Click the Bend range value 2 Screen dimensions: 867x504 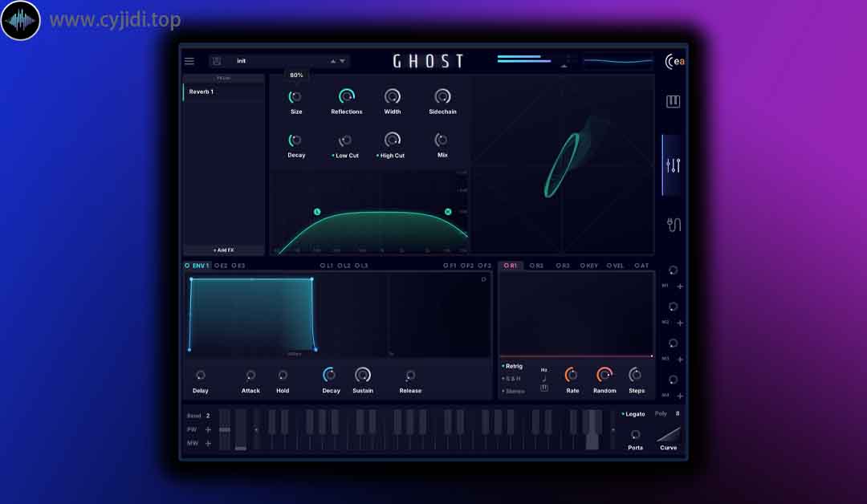(208, 416)
